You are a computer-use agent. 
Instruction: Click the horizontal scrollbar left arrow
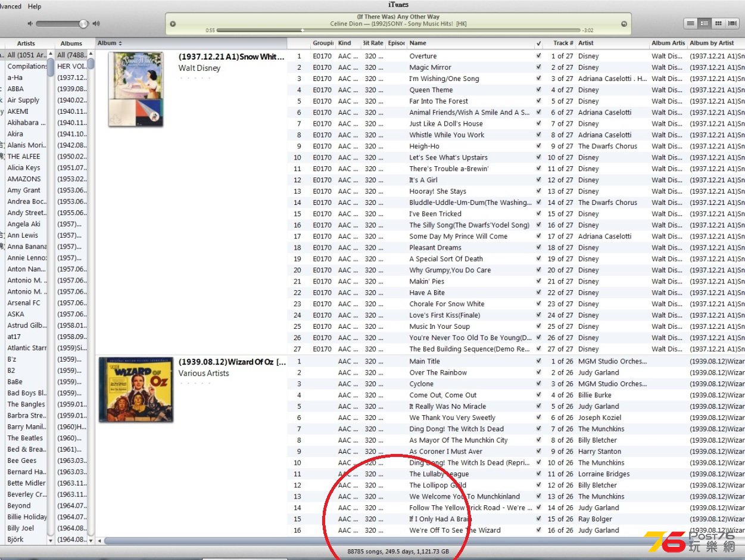tap(99, 541)
